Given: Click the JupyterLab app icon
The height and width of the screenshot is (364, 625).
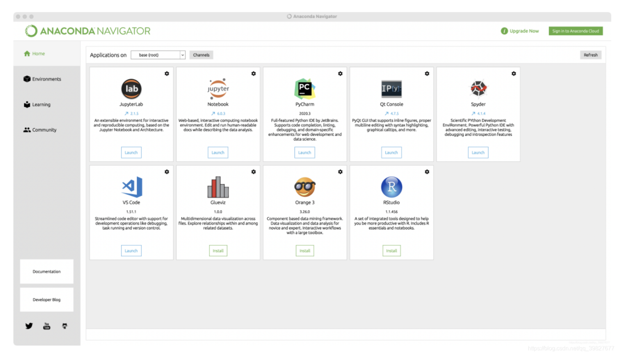Looking at the screenshot, I should coord(131,89).
